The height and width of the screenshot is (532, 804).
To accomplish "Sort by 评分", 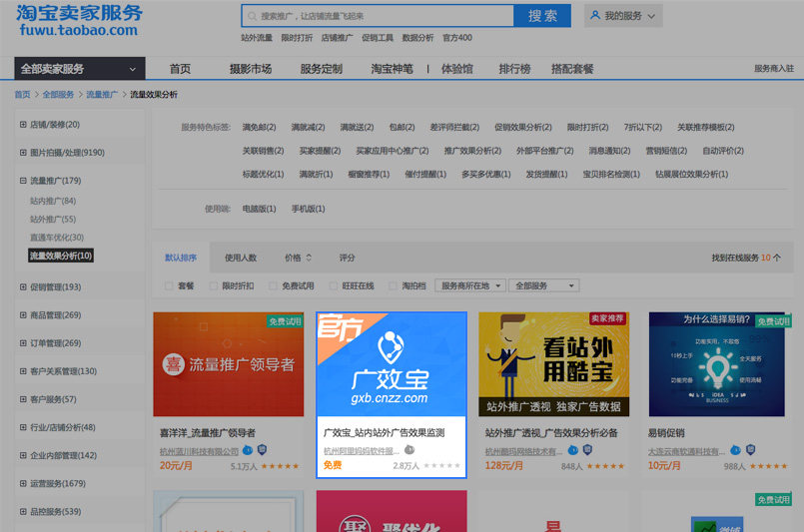I will tap(347, 258).
